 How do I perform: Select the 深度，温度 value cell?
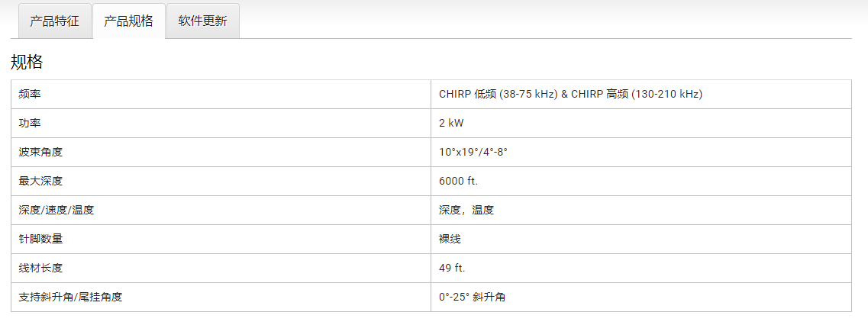[x=466, y=210]
